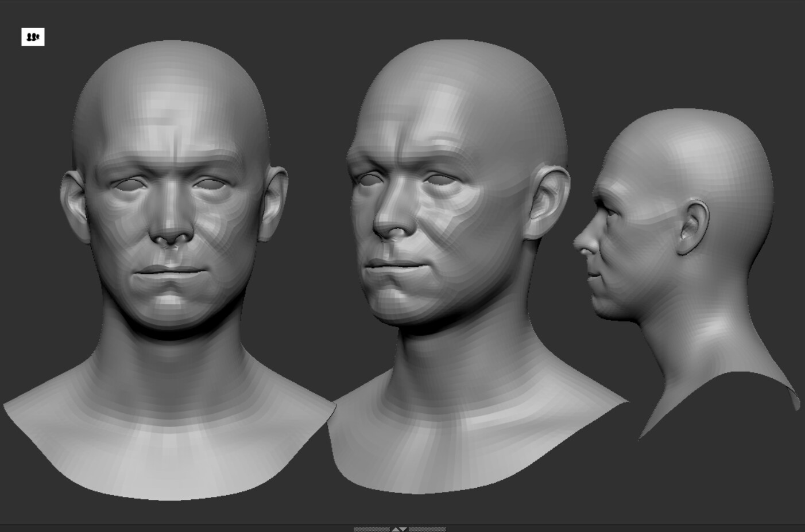Click the lips of the middle sculpt
The height and width of the screenshot is (532, 805).
point(402,267)
